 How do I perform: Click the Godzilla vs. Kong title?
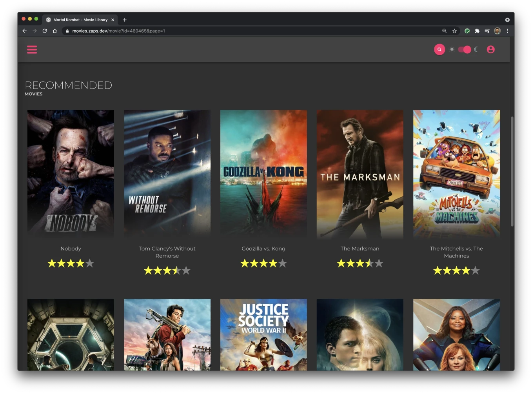263,249
